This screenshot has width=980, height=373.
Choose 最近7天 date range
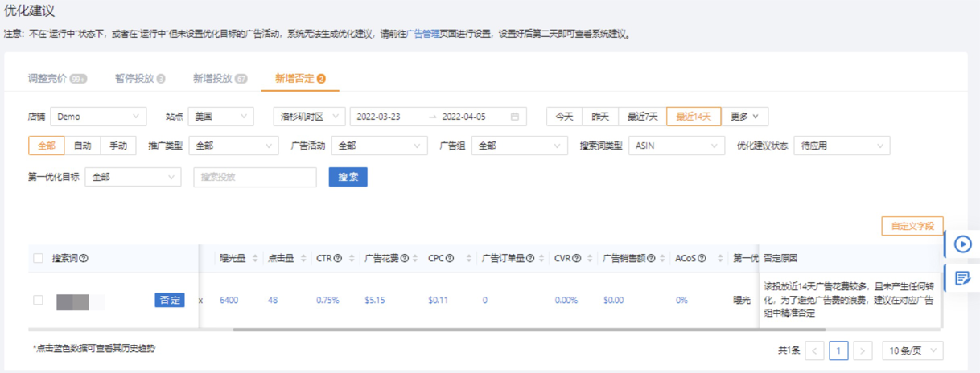point(642,117)
